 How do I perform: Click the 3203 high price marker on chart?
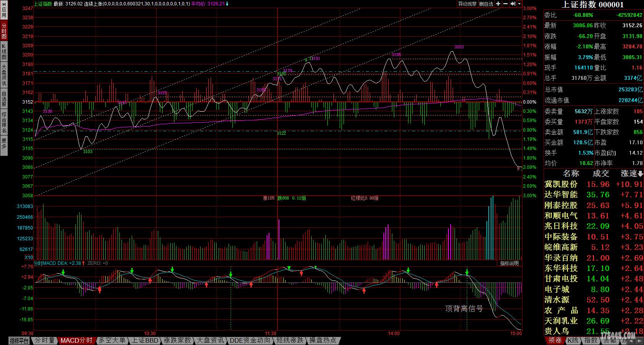point(459,47)
